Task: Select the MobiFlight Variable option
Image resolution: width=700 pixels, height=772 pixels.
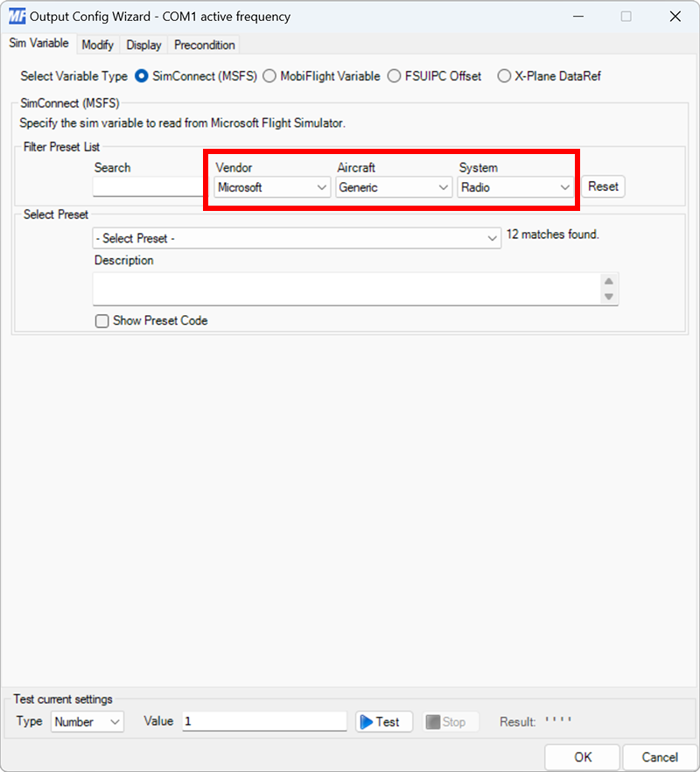Action: 269,76
